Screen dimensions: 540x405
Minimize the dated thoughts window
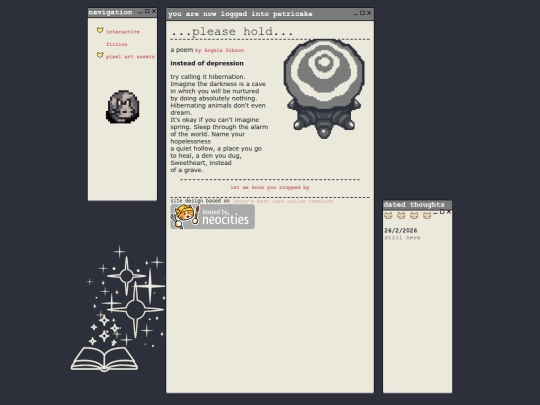[436, 213]
